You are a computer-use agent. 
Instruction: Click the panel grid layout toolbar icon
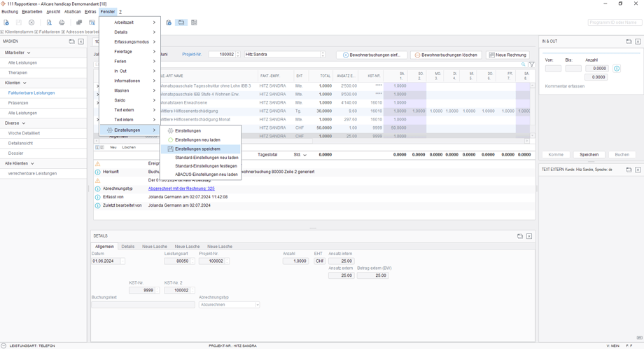[194, 22]
